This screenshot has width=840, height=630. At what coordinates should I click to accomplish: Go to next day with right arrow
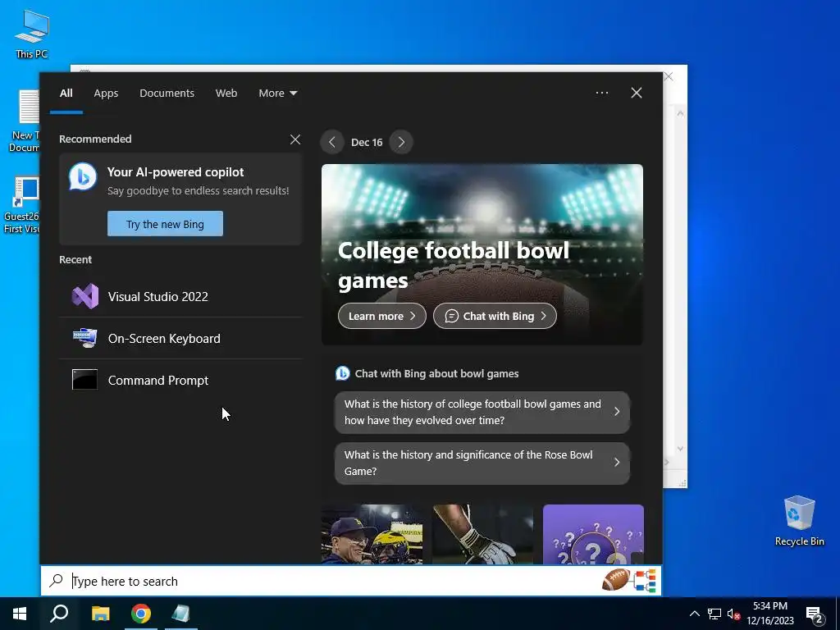(401, 142)
